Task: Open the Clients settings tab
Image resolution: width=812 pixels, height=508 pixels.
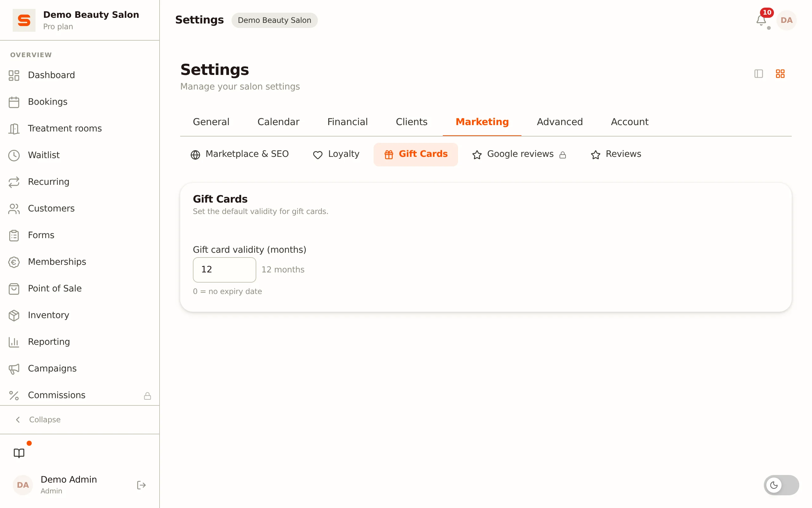Action: pyautogui.click(x=411, y=122)
